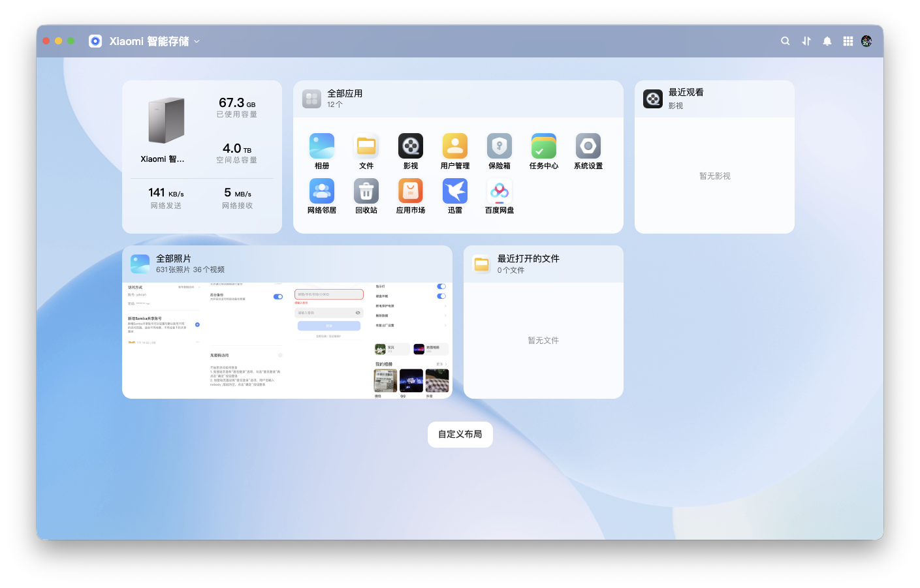
Task: Open notifications bell icon
Action: [x=827, y=41]
